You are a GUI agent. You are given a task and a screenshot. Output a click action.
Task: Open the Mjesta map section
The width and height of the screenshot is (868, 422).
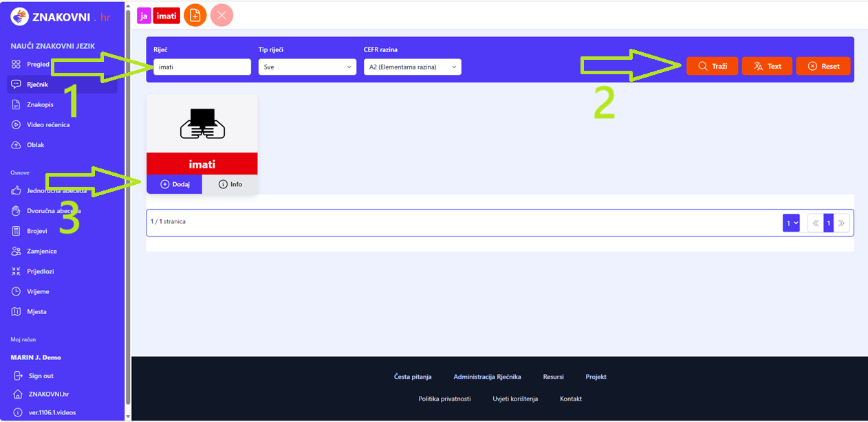(36, 311)
